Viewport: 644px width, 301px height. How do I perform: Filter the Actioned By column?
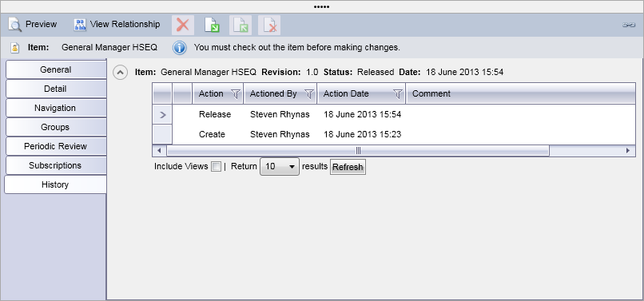[309, 94]
